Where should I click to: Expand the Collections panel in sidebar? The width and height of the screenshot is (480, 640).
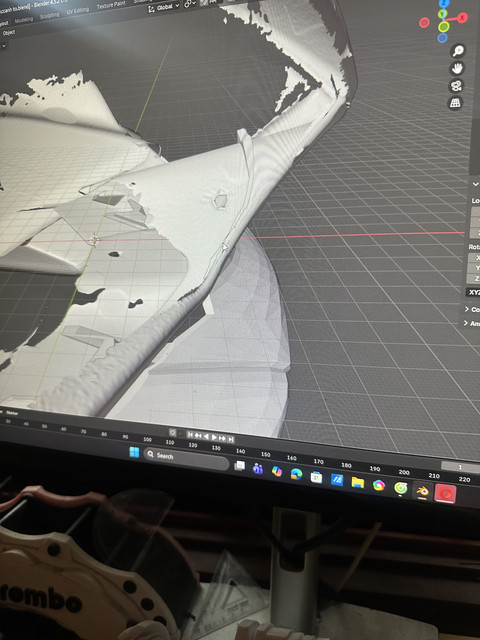point(467,309)
